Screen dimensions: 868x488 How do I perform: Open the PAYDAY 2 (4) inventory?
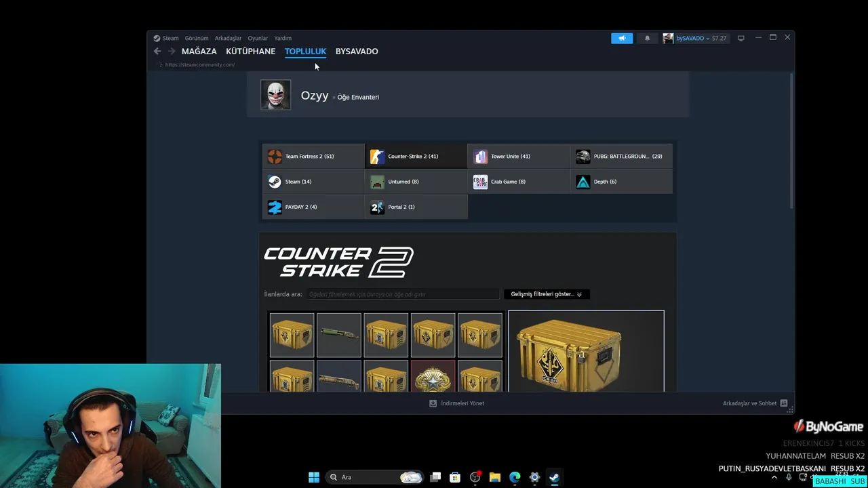pos(313,207)
